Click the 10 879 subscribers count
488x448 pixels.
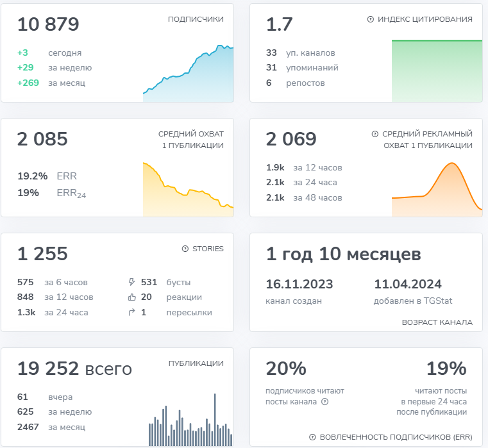(x=48, y=24)
